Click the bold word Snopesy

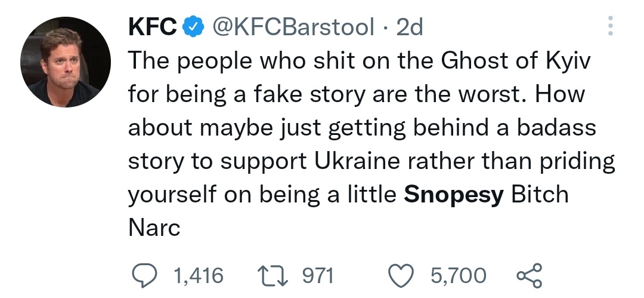tap(454, 195)
